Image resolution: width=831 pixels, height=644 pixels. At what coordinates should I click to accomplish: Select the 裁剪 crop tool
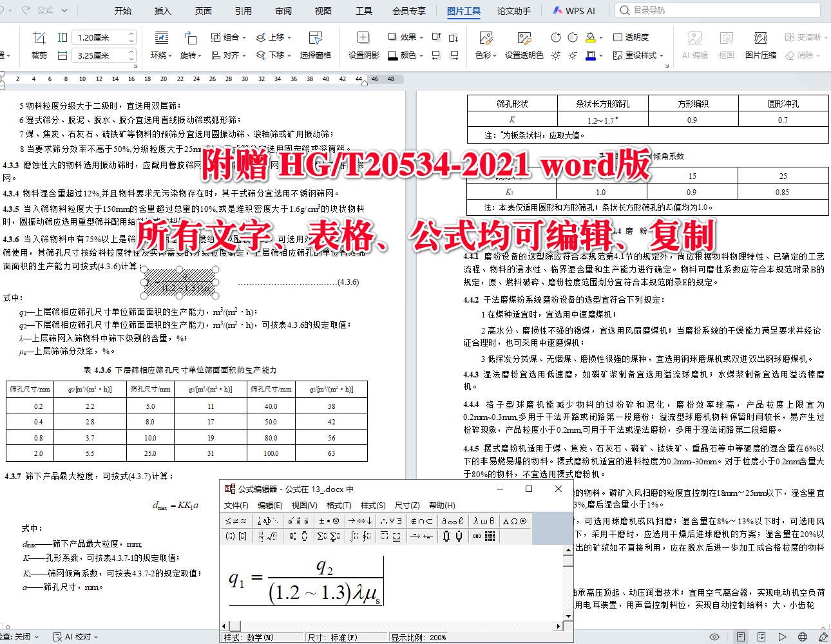coord(39,45)
